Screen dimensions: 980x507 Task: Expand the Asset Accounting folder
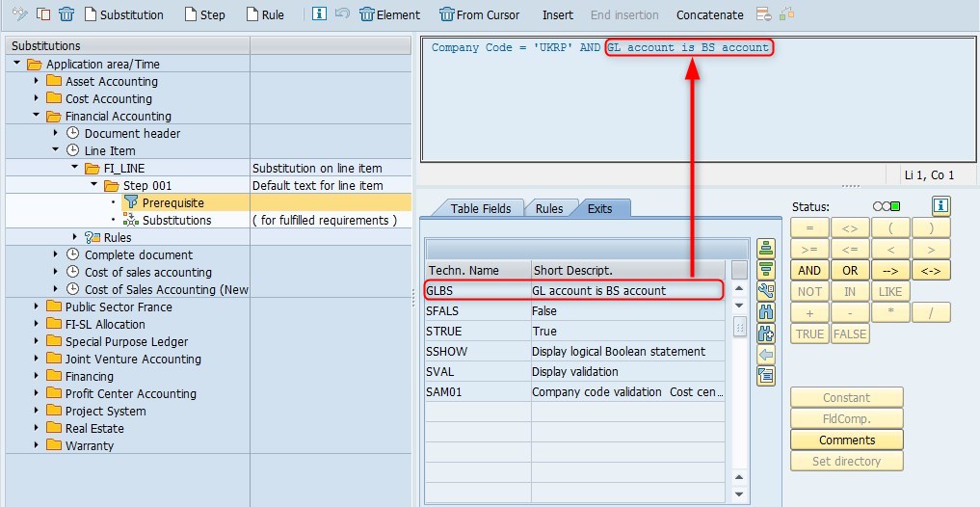37,81
